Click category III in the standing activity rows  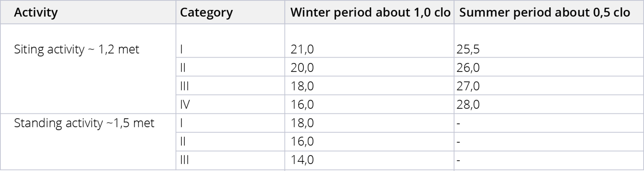click(x=230, y=160)
